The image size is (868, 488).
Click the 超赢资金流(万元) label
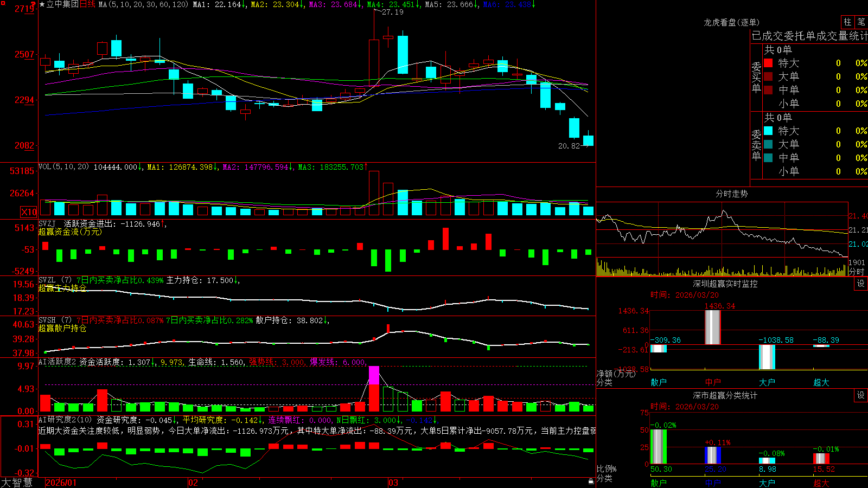pos(70,232)
